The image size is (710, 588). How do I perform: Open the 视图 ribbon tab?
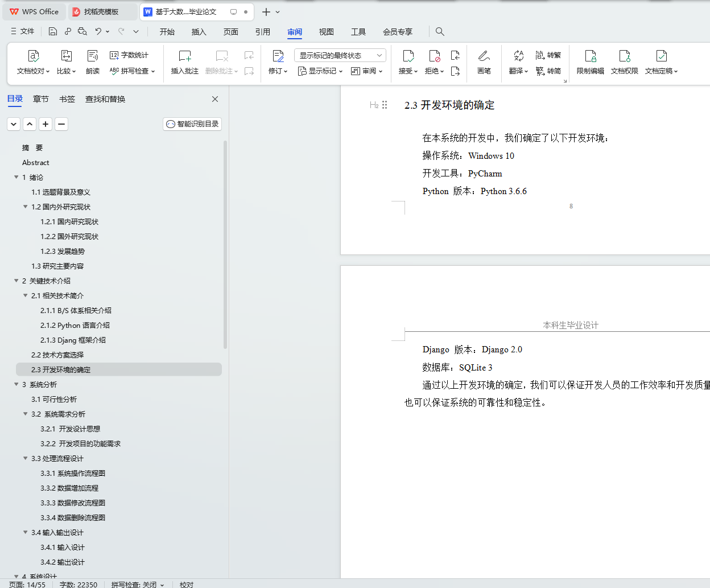pyautogui.click(x=327, y=32)
